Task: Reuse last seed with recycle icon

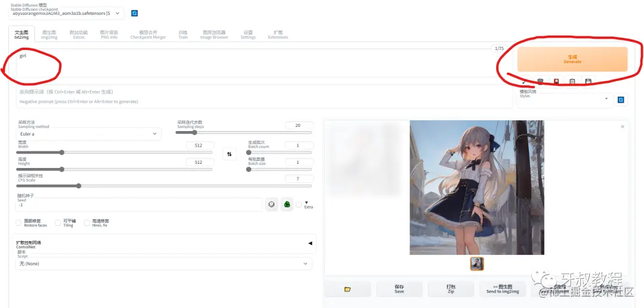Action: tap(287, 204)
